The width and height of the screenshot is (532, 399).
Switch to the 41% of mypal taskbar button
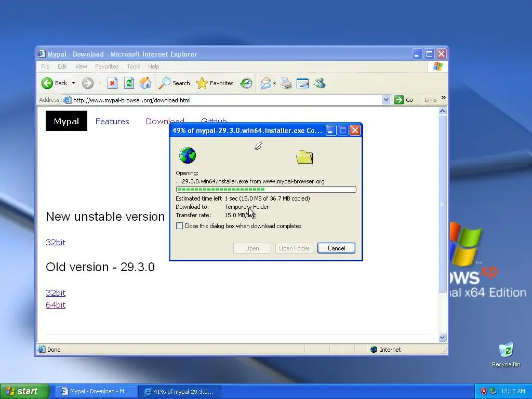(x=180, y=391)
